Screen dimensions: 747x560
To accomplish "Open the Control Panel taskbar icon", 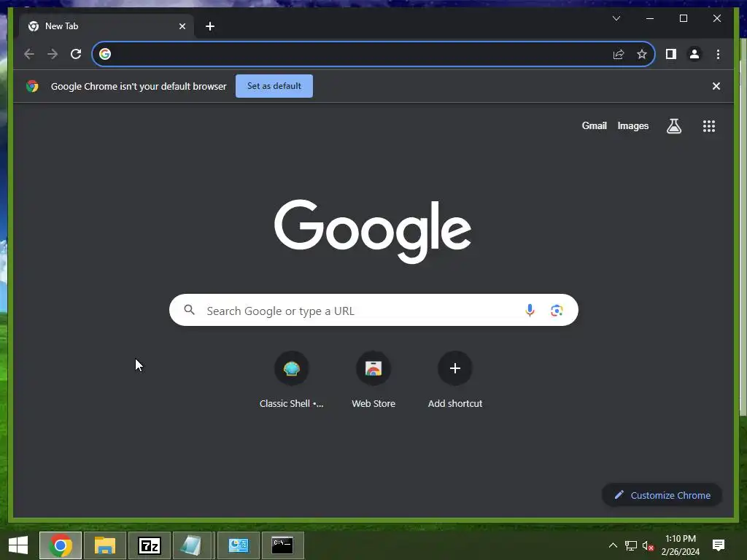I will 239,545.
